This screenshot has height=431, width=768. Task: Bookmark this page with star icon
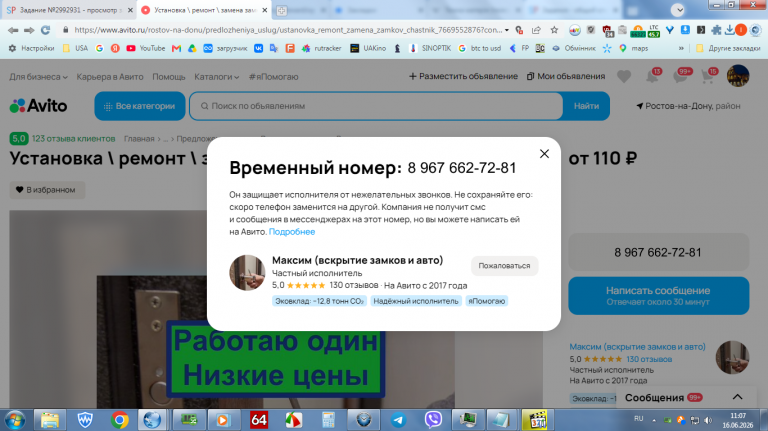coord(554,30)
